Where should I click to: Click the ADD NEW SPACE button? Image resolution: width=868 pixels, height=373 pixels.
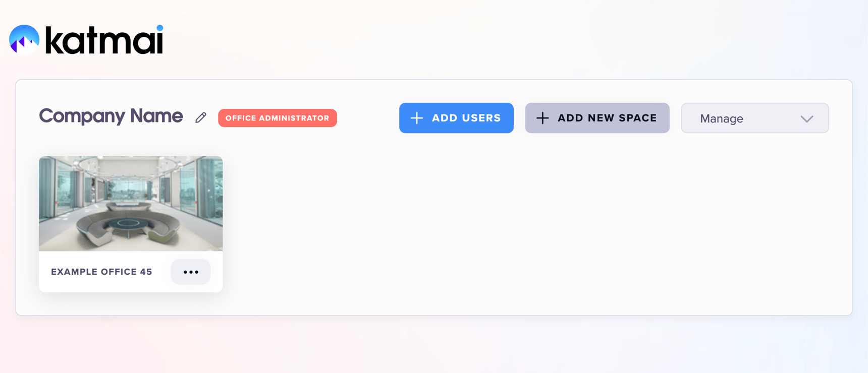point(596,117)
